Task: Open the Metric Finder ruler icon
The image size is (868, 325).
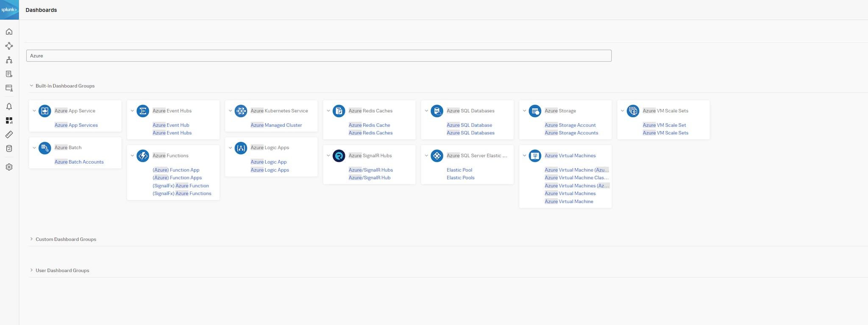Action: tap(9, 134)
